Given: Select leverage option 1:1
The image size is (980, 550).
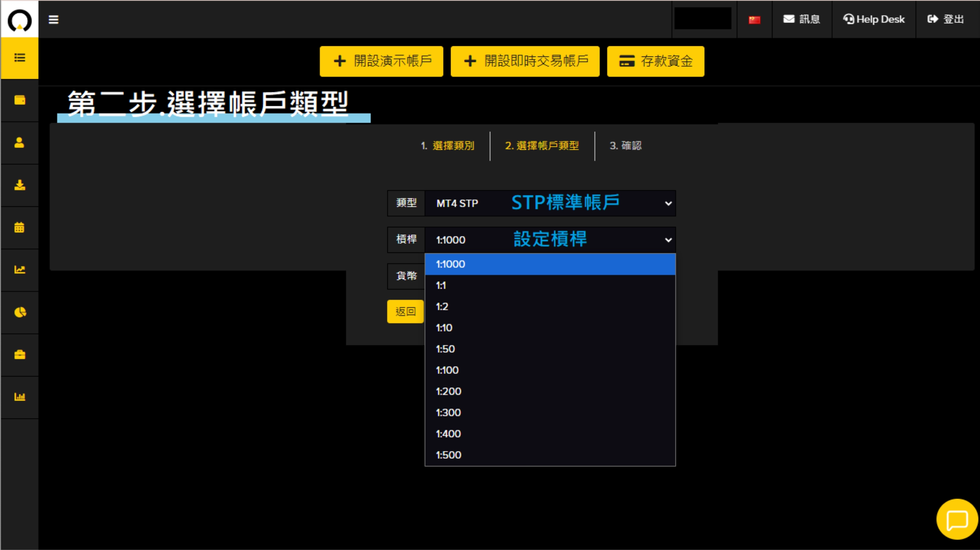Looking at the screenshot, I should point(550,285).
